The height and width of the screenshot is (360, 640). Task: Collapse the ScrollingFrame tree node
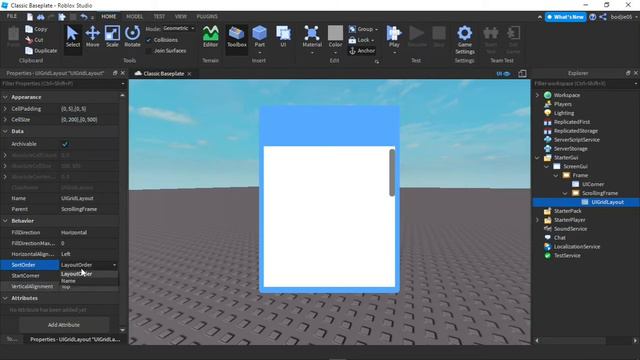click(x=565, y=193)
